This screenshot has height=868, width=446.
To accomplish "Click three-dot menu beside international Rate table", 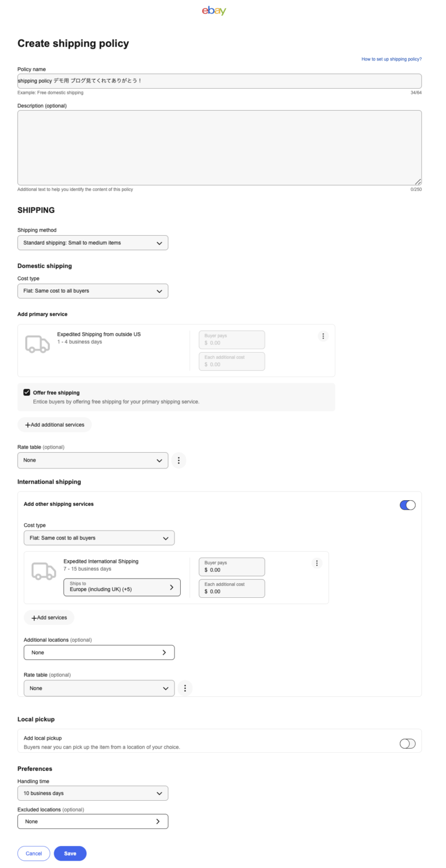I will pos(185,688).
